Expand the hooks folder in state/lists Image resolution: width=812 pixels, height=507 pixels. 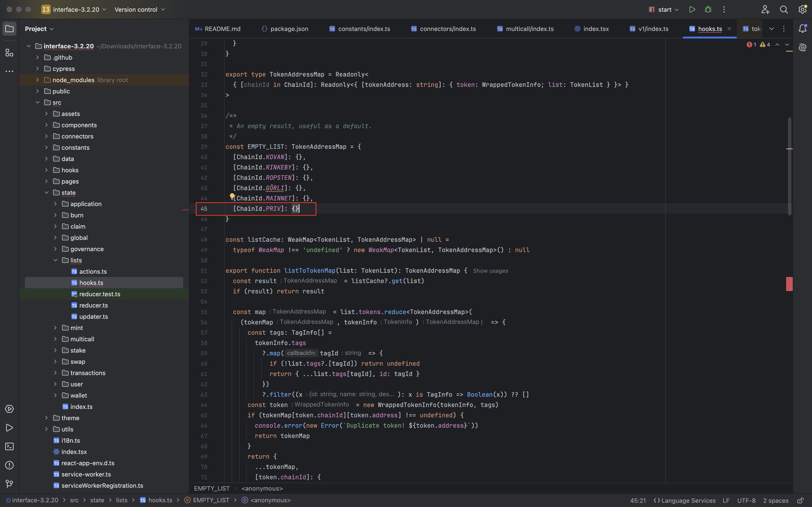(x=91, y=283)
